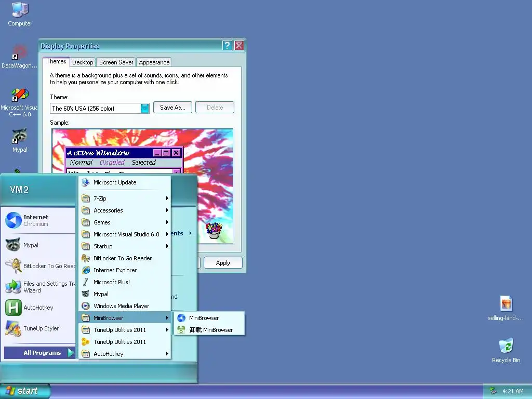Launch Internet Explorer from programs list
The height and width of the screenshot is (399, 532).
[125, 270]
